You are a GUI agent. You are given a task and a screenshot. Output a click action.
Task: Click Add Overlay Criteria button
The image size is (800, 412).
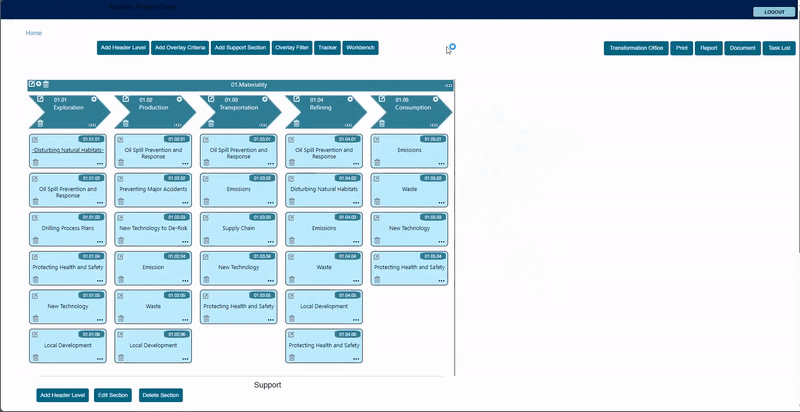(180, 48)
